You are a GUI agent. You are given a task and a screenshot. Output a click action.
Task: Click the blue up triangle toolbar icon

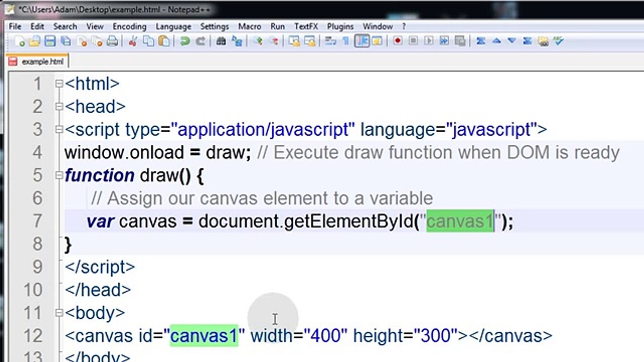497,41
